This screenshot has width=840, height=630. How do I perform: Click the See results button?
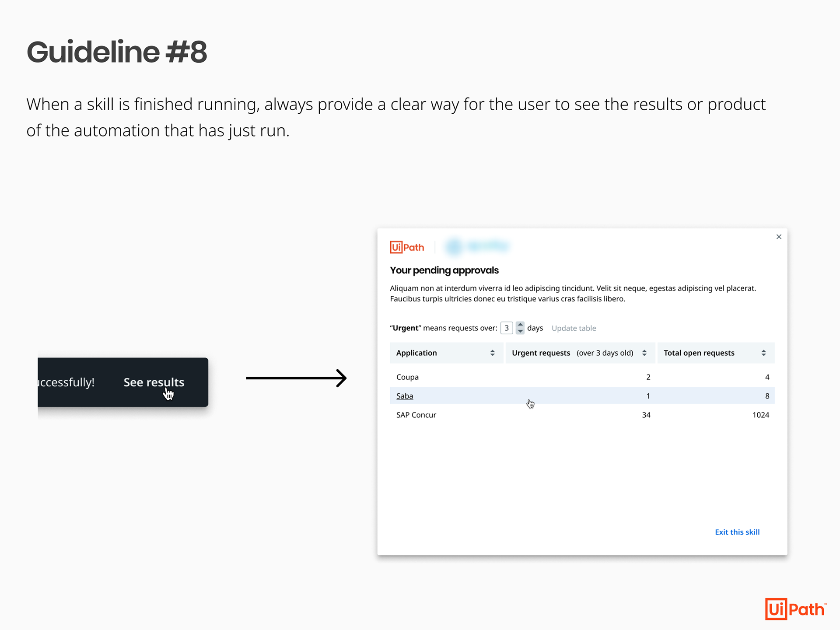154,382
